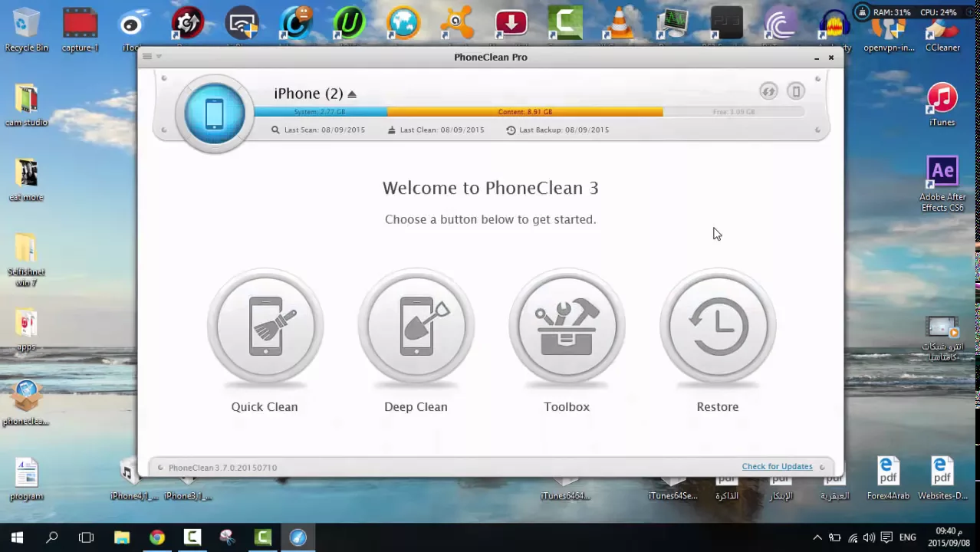Click the blue iPhone device icon
The width and height of the screenshot is (980, 552).
215,113
